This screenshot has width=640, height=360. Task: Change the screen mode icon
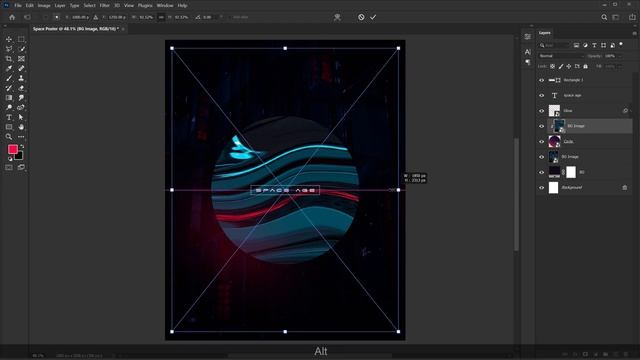point(21,167)
